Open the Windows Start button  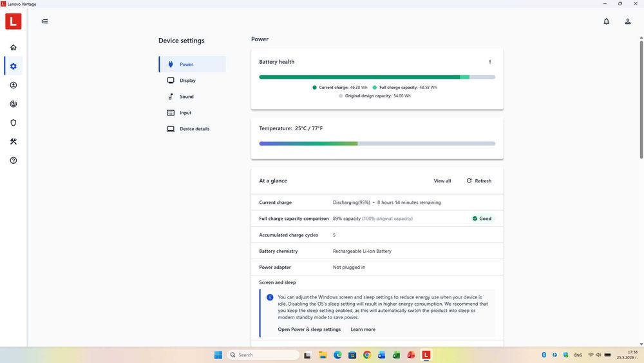218,355
